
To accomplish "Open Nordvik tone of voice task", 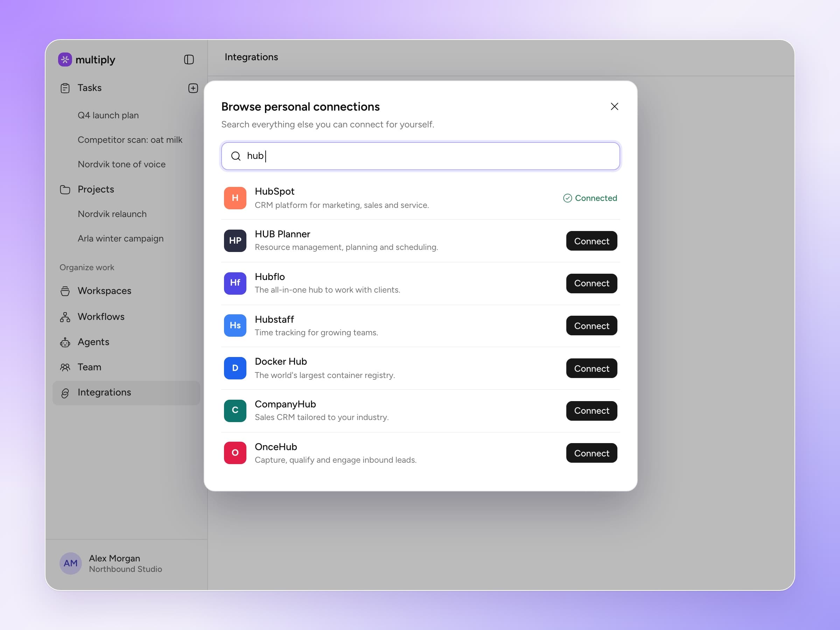I will pos(121,164).
